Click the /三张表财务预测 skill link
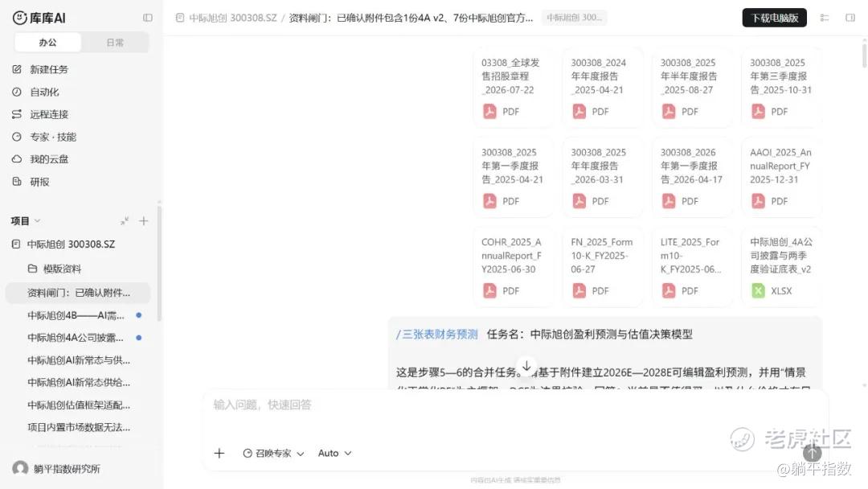868x489 pixels. coord(436,334)
